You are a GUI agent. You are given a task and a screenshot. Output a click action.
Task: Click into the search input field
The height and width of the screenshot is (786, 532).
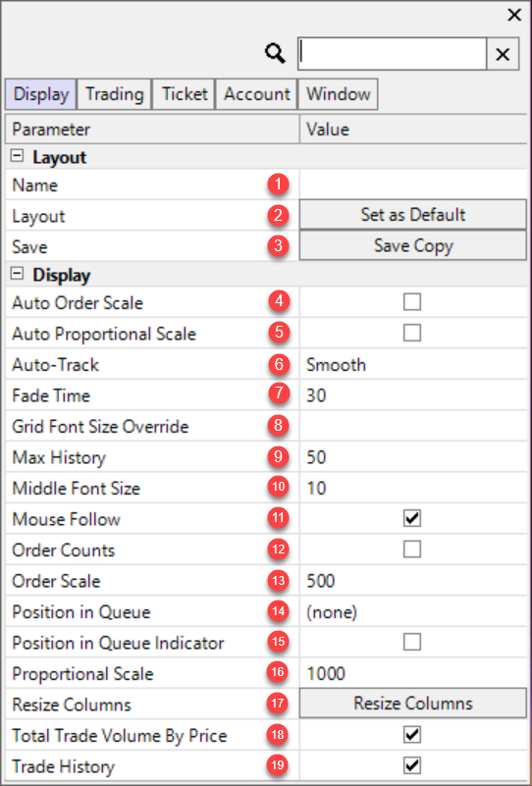click(392, 54)
